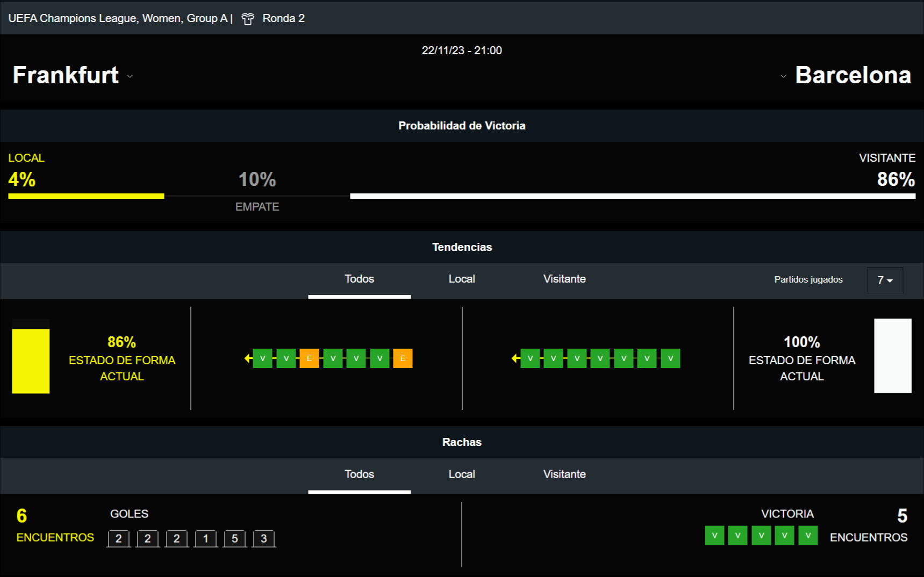The image size is (924, 577).
Task: Select the Local tab under Rachas
Action: click(462, 474)
